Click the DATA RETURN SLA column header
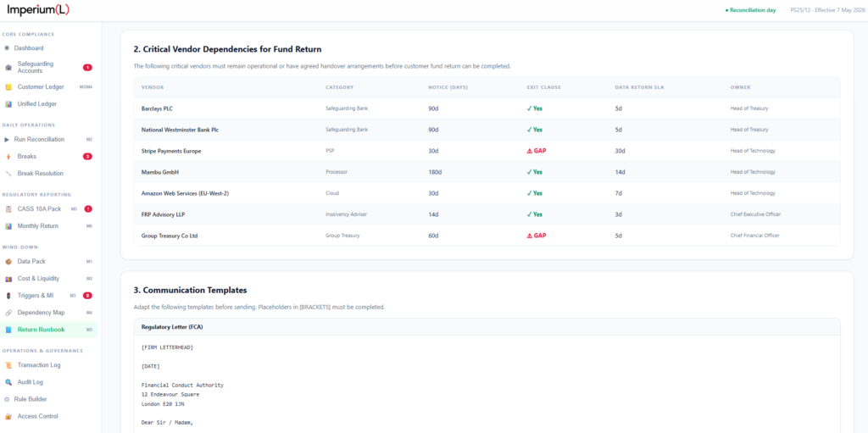The width and height of the screenshot is (868, 433). [638, 87]
